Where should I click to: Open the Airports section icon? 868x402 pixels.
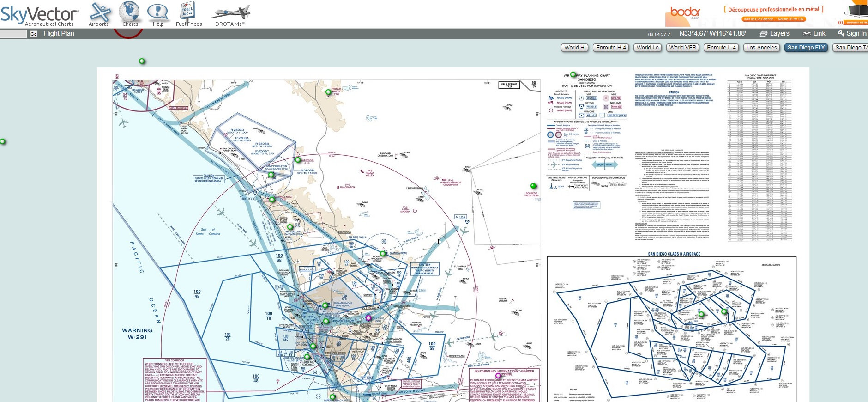pos(99,14)
